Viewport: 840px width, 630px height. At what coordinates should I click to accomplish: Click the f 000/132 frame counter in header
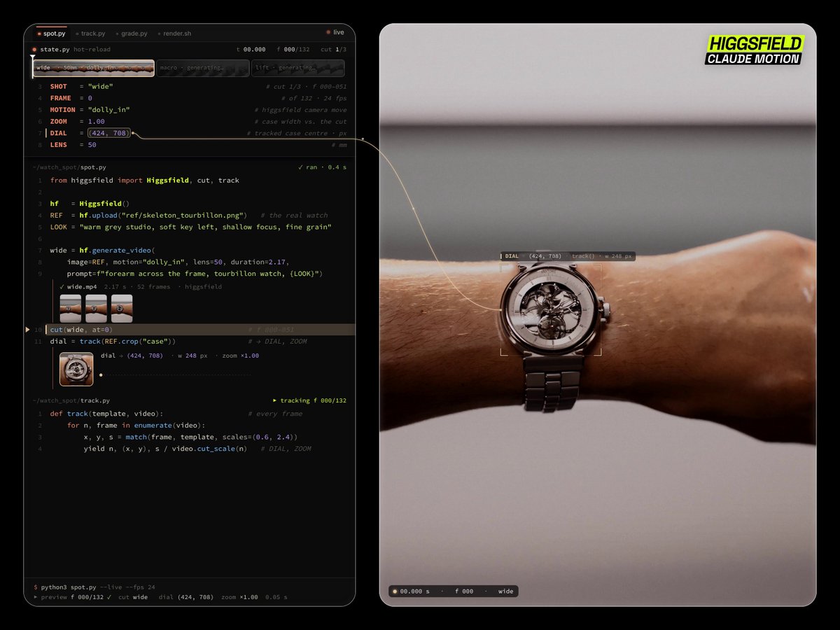pos(293,50)
